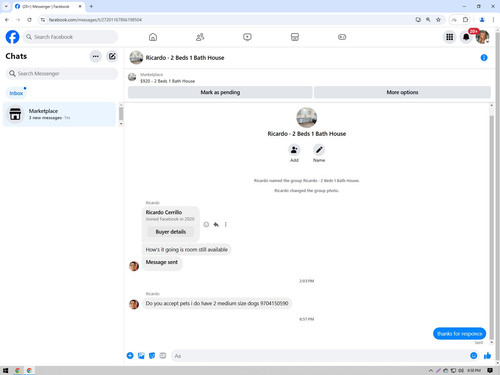
Task: Bookmark this page star icon
Action: 438,20
